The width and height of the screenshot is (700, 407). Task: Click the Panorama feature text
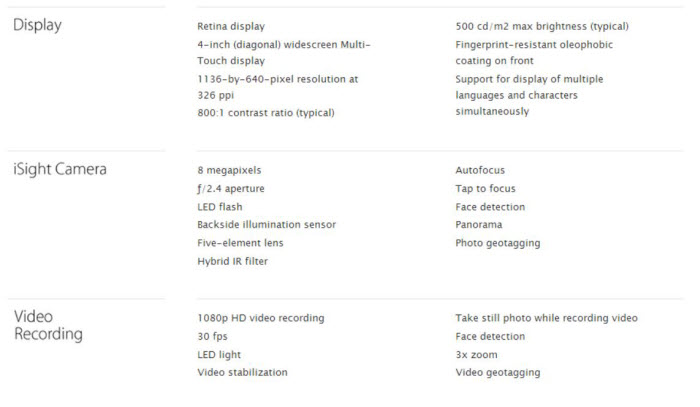(479, 225)
